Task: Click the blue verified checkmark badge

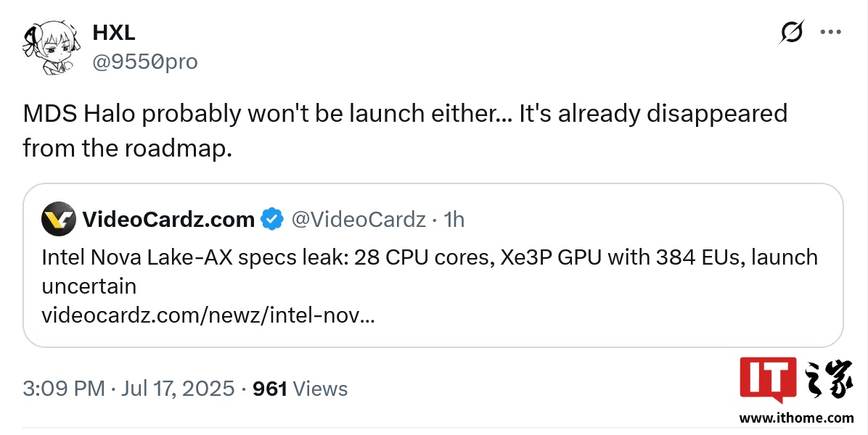Action: pos(272,219)
